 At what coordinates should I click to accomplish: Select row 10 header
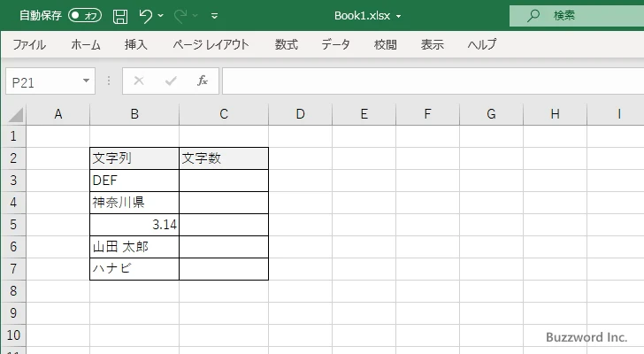[x=13, y=335]
